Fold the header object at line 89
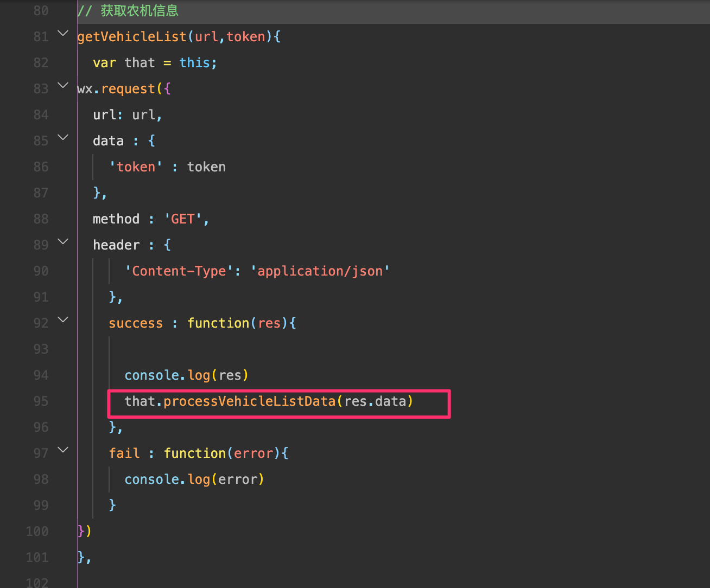The height and width of the screenshot is (588, 710). pos(63,242)
